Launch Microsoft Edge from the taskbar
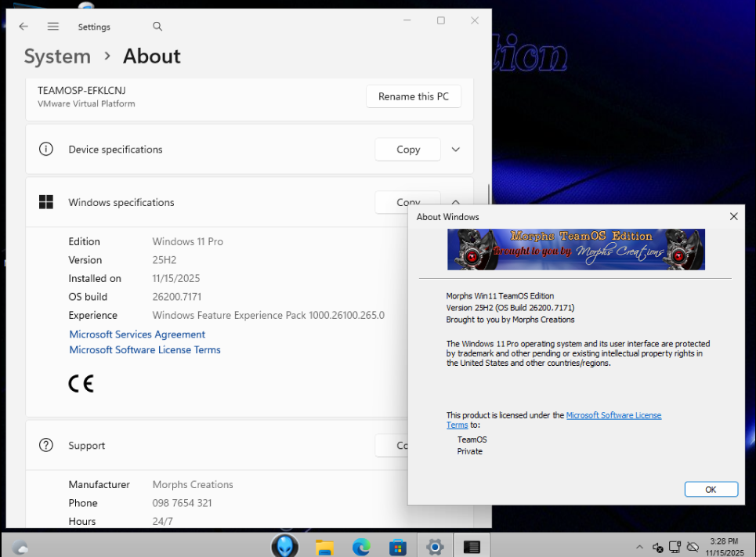This screenshot has height=557, width=756. point(361,547)
